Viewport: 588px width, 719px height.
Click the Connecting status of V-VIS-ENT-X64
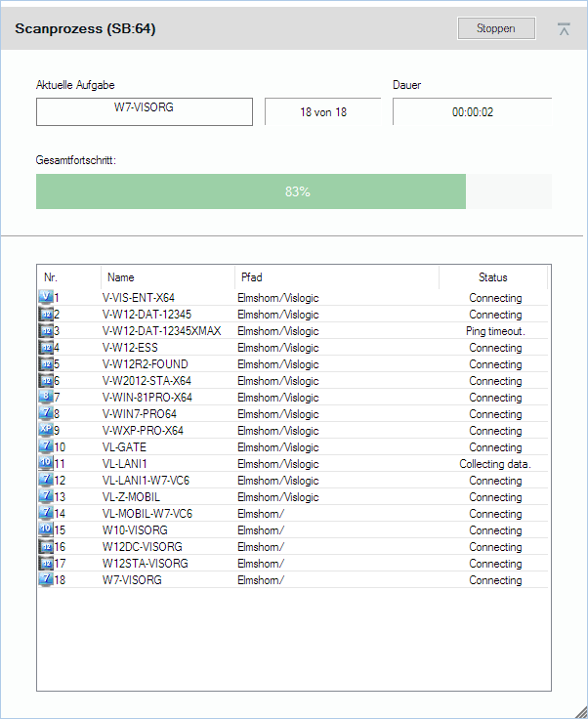coord(495,298)
